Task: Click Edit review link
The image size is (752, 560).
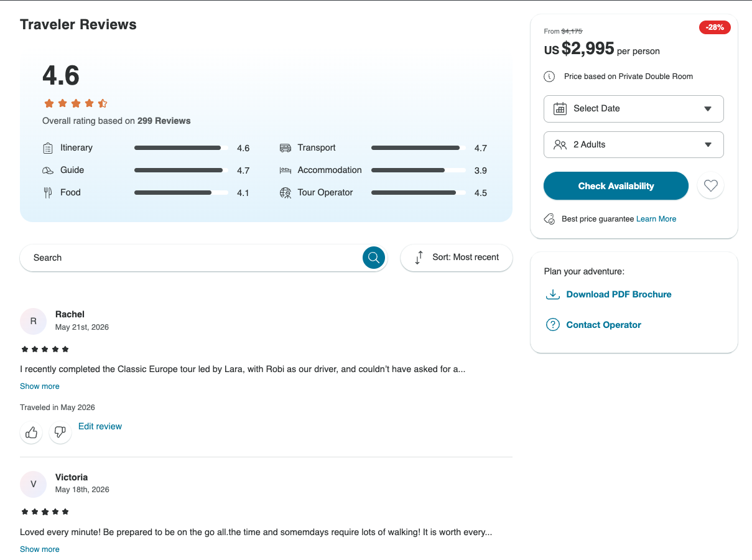Action: [x=100, y=426]
